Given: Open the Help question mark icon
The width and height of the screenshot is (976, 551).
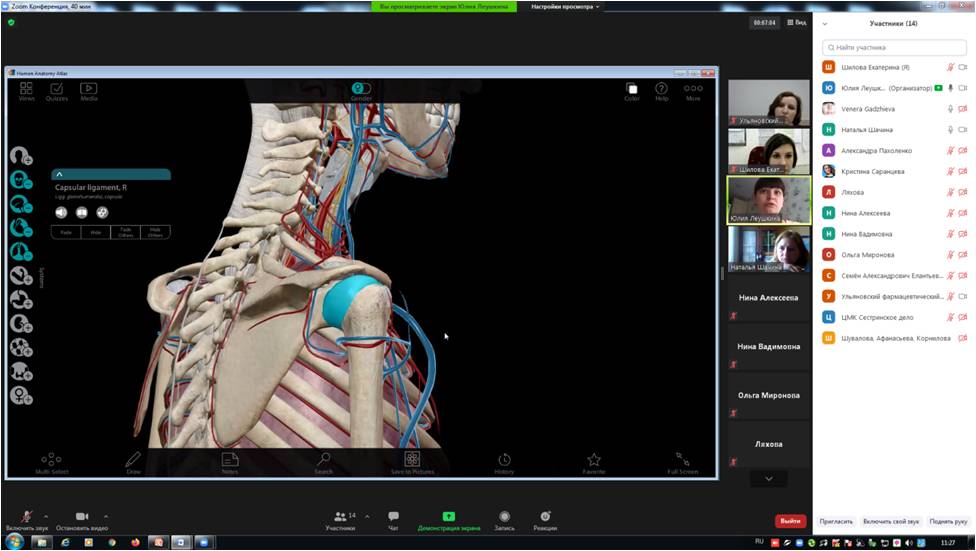Looking at the screenshot, I should (x=661, y=91).
